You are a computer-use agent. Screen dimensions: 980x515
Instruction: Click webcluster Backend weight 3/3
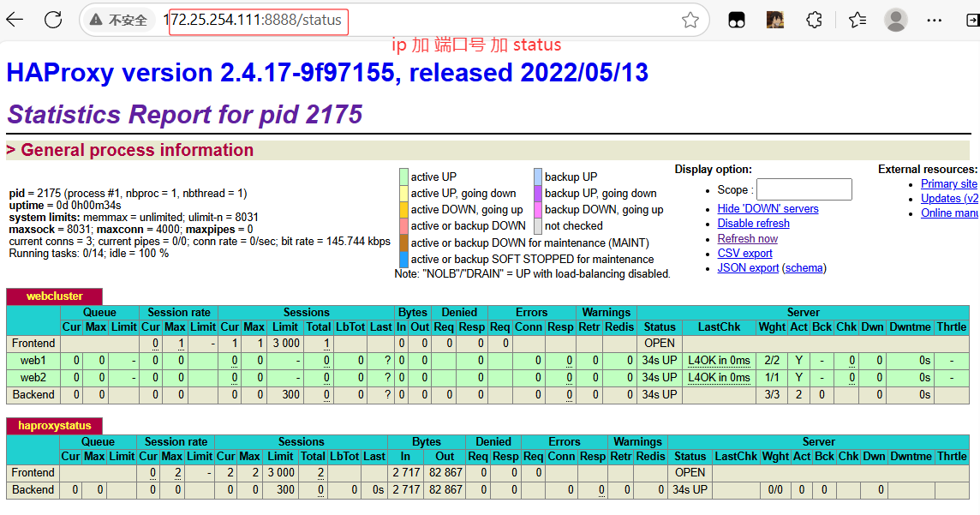[x=772, y=395]
